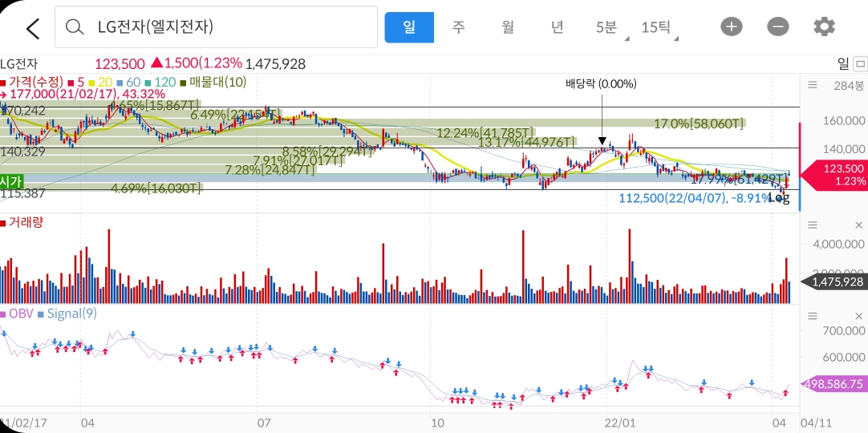Tap the 17.0%[58,060T] volume profile label
This screenshot has height=433, width=868.
[x=700, y=123]
